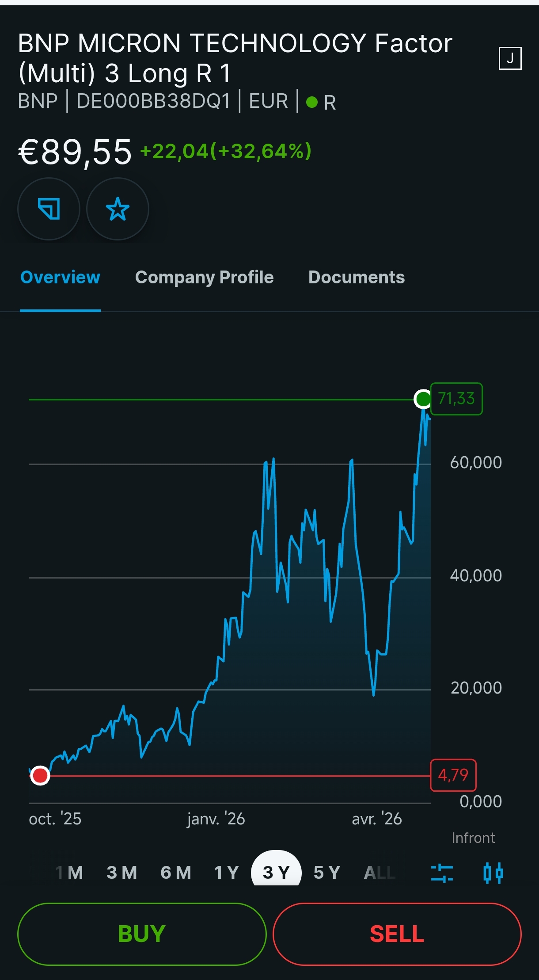Tap the green BUY button
539x980 pixels.
click(142, 934)
